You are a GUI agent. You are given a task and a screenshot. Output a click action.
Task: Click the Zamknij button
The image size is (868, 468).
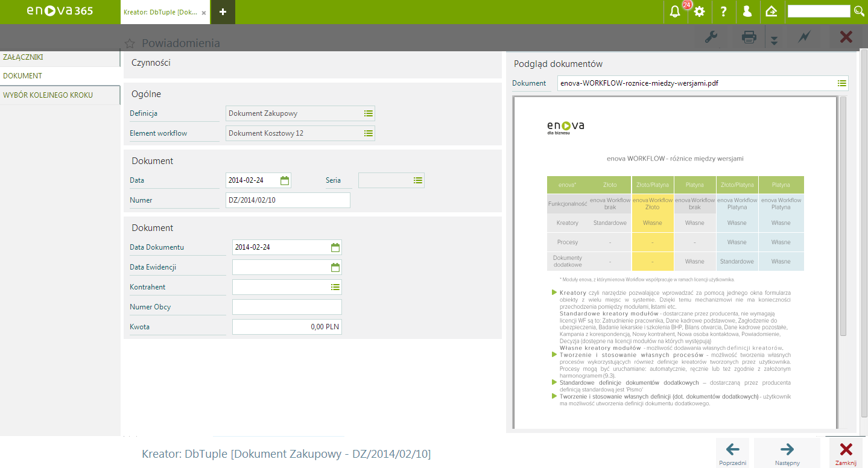coord(846,453)
